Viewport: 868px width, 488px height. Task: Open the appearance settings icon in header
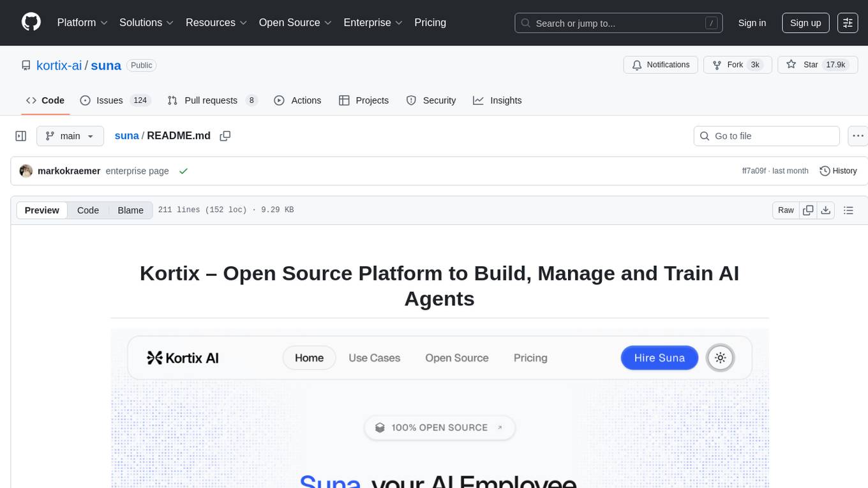click(848, 23)
